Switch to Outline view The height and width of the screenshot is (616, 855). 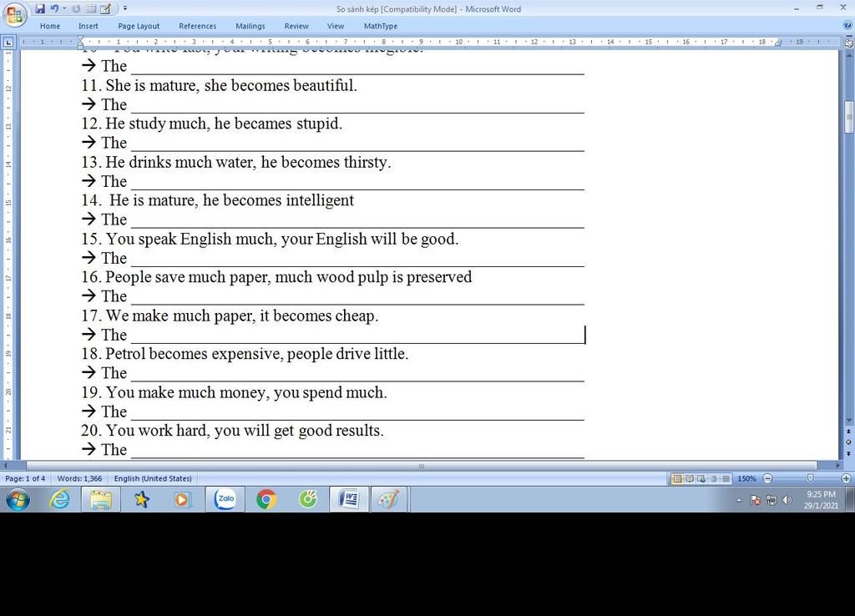pos(713,478)
